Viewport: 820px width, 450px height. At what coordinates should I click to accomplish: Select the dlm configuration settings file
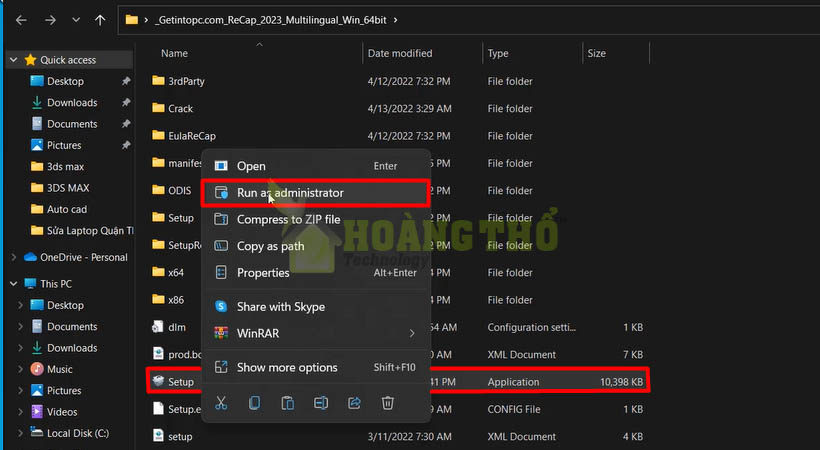[x=177, y=327]
